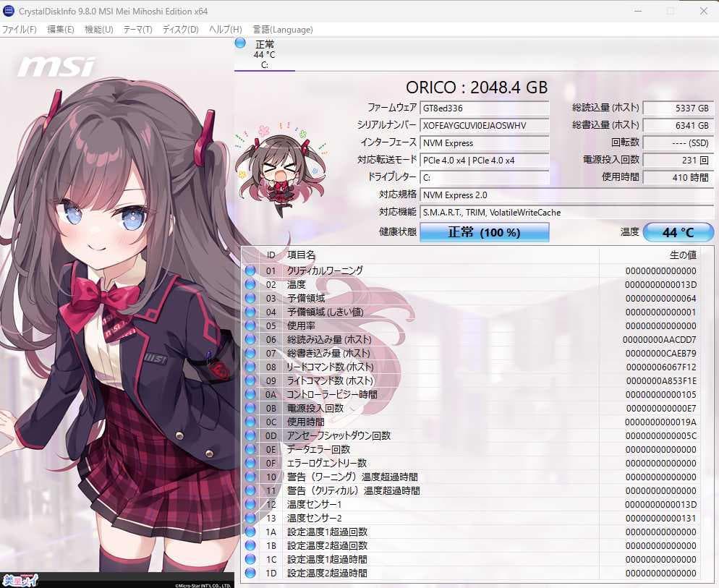Click status orb for 1A 設定温度1超過回数

(x=250, y=532)
